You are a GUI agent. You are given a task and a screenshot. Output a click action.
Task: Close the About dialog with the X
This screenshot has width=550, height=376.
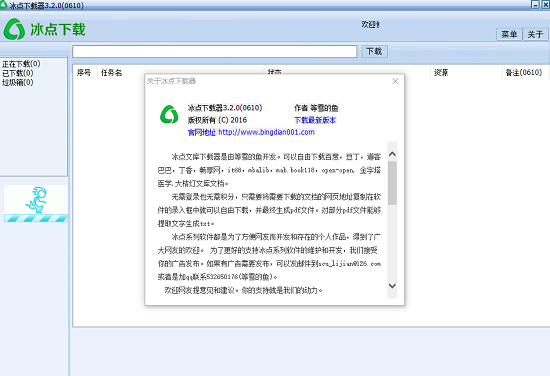coord(395,81)
